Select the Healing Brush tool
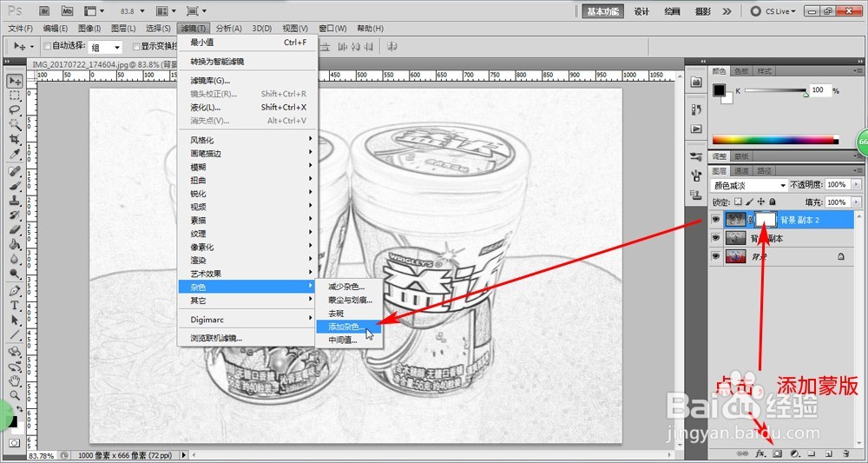 pyautogui.click(x=15, y=171)
